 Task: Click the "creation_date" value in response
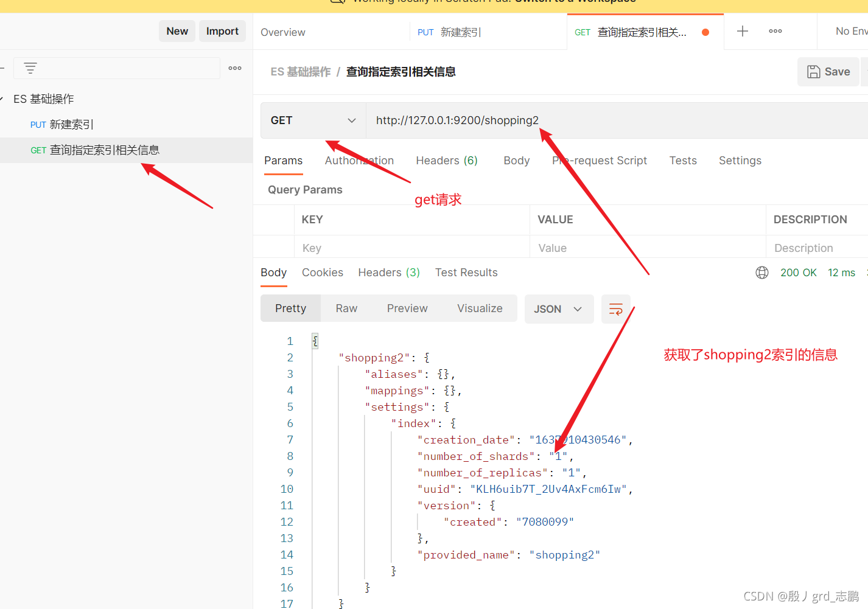click(578, 440)
